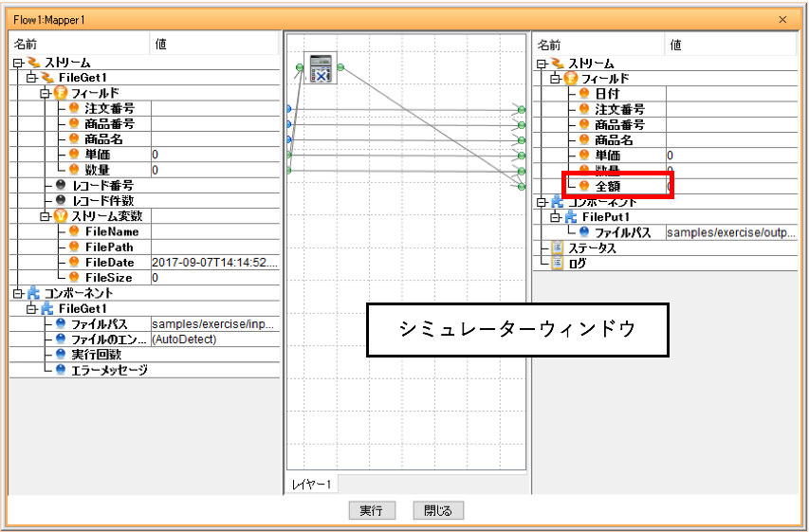Select the value samples/exercise/inp...
Image resolution: width=809 pixels, height=532 pixels.
pyautogui.click(x=214, y=324)
